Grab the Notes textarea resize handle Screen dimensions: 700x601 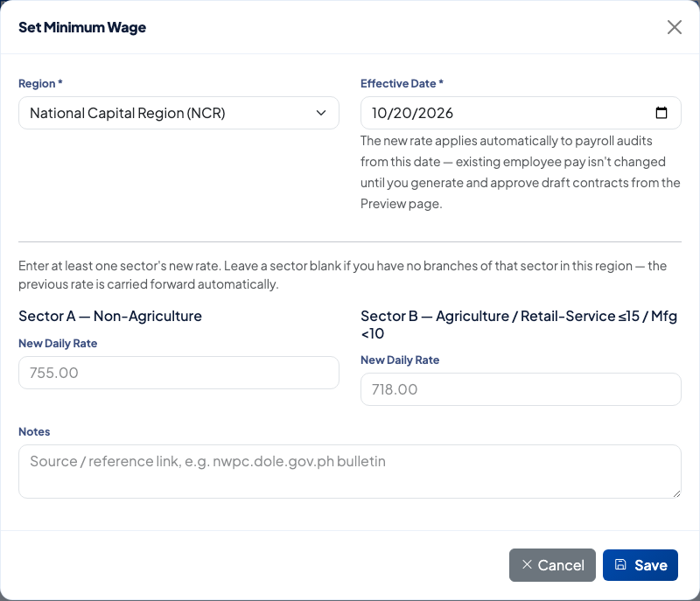coord(676,493)
